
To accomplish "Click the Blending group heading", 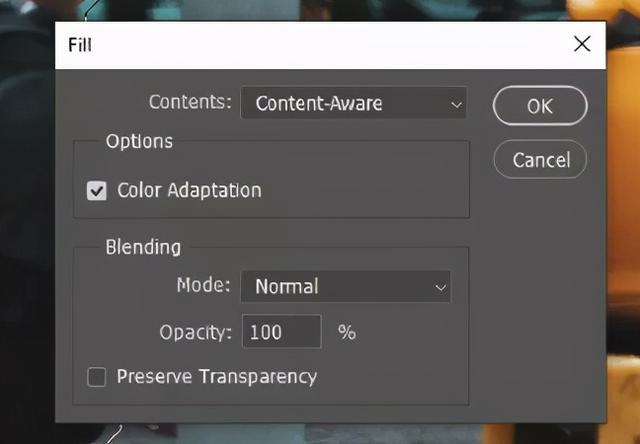I will (143, 247).
